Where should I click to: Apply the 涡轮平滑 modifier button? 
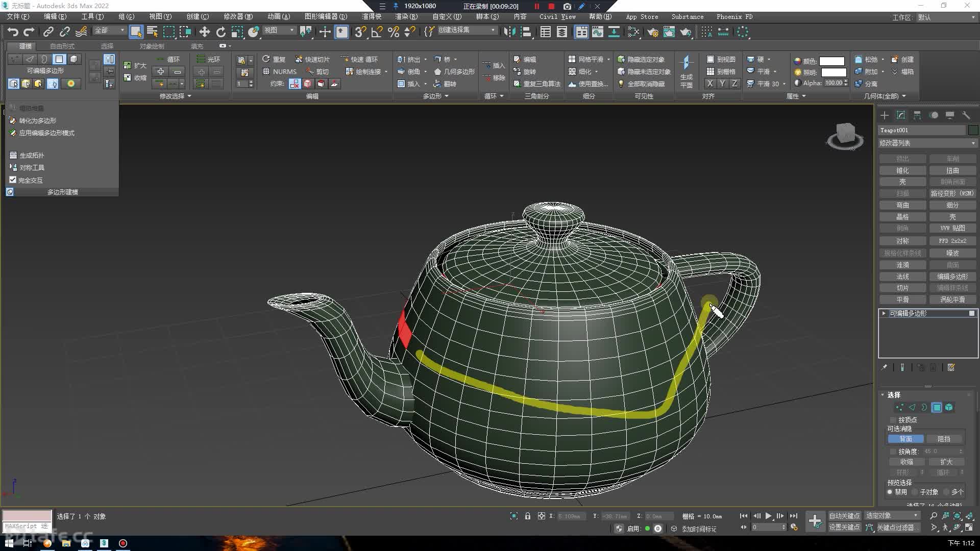952,299
